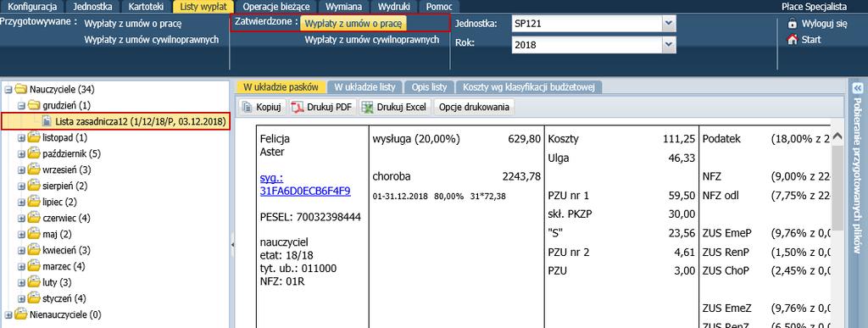Click the lipiec folder icon
Image resolution: width=868 pixels, height=328 pixels.
(34, 202)
